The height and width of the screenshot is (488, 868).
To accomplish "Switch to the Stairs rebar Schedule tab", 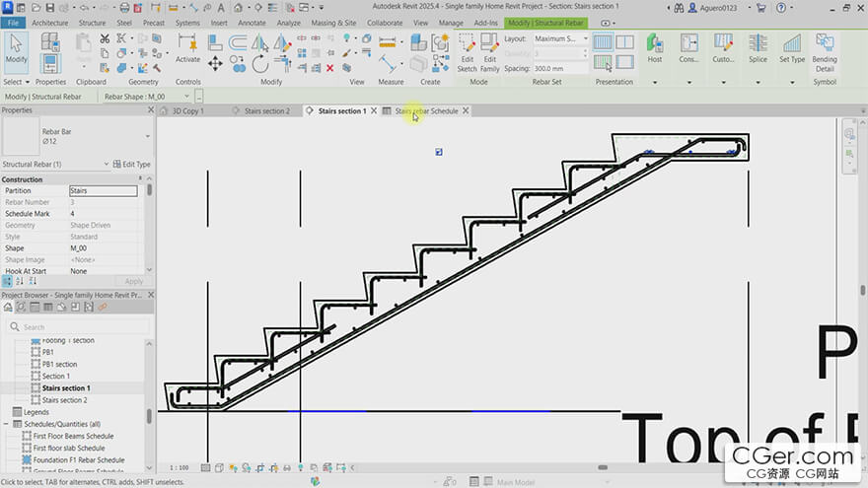I will [x=426, y=111].
